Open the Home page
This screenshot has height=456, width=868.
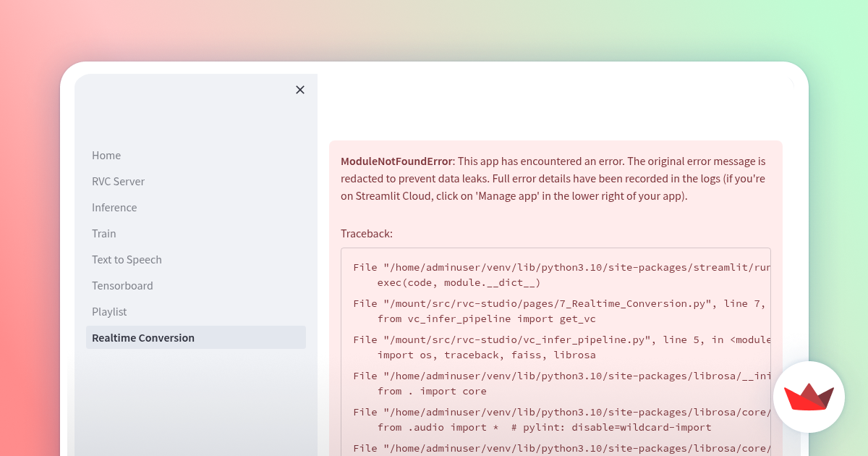[196, 156]
